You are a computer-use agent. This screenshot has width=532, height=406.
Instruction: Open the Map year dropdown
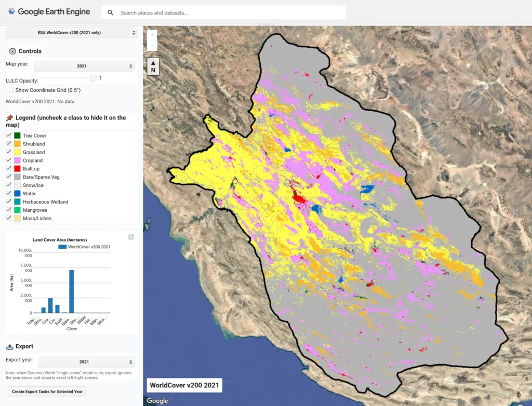coord(84,66)
